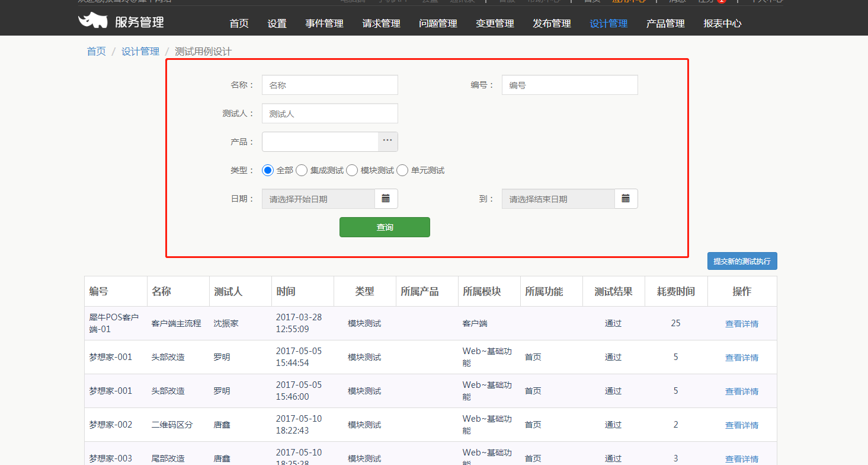The width and height of the screenshot is (868, 465).
Task: Select the highlighted 设计管理 nav item
Action: pyautogui.click(x=608, y=24)
